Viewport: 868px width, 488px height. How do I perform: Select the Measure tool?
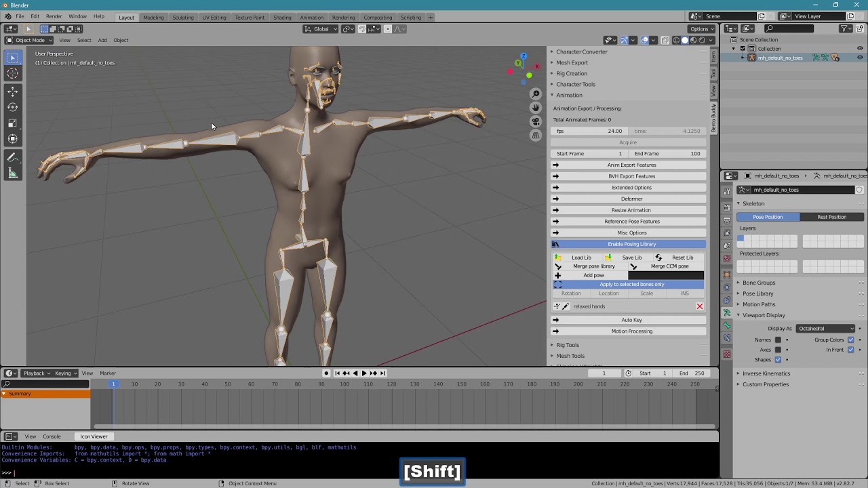pyautogui.click(x=13, y=174)
